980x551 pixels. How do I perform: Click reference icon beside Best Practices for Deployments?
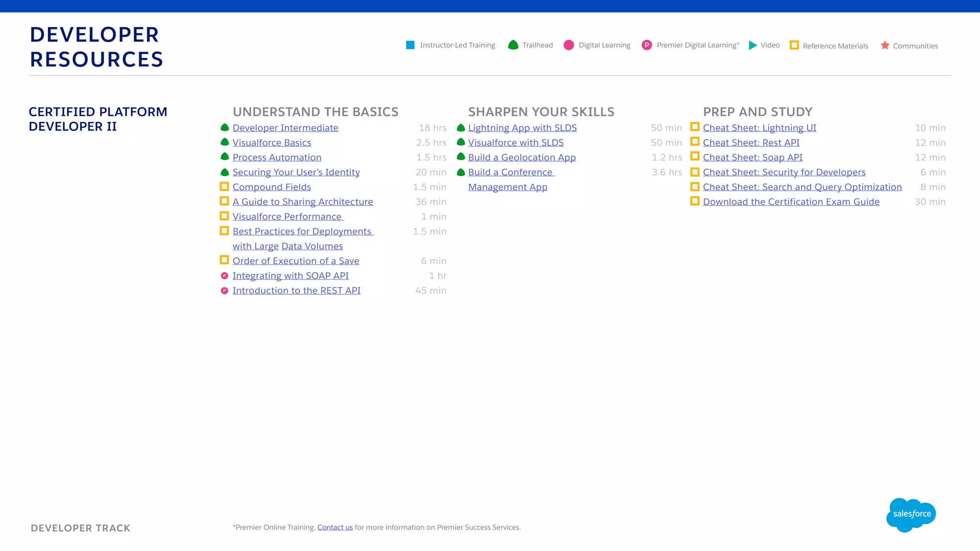tap(224, 231)
